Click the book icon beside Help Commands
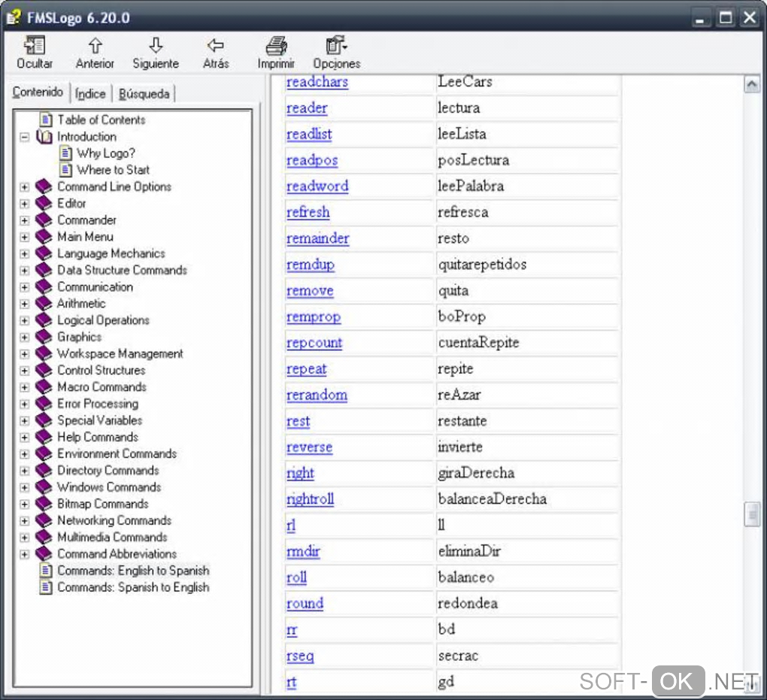 [44, 437]
